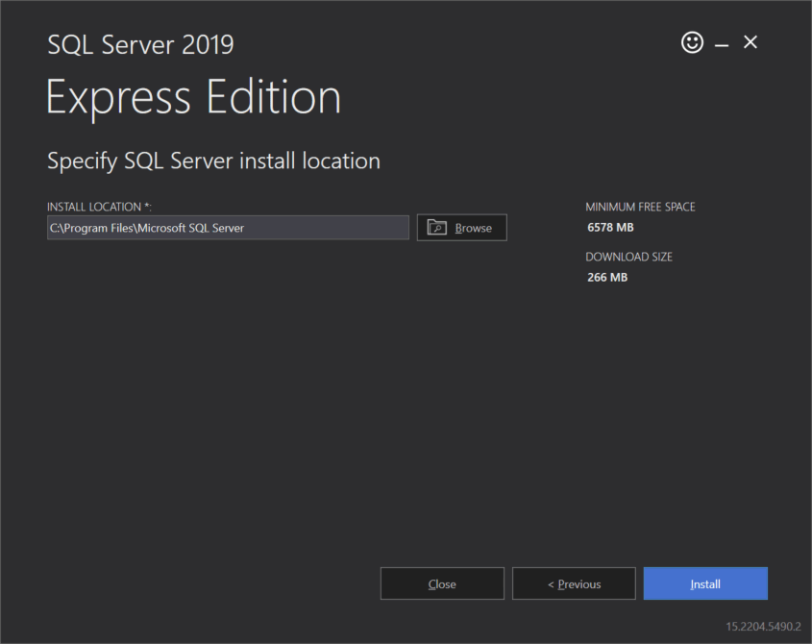Click the Install button
Viewport: 812px width, 644px height.
(x=705, y=583)
